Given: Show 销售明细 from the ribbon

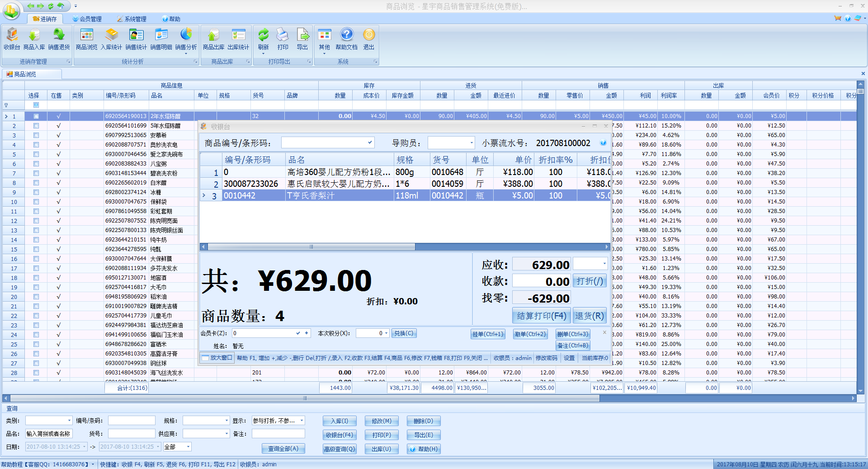Looking at the screenshot, I should coord(161,39).
